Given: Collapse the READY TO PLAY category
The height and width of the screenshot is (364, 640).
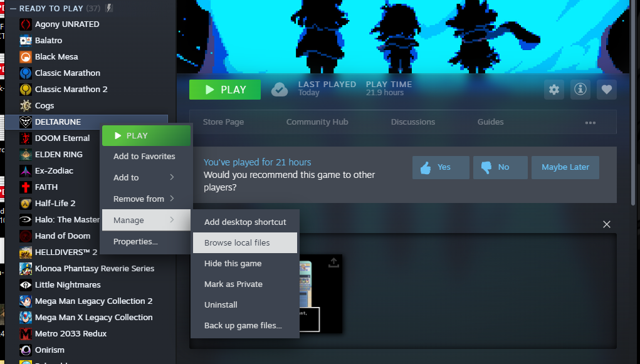Looking at the screenshot, I should pos(13,9).
